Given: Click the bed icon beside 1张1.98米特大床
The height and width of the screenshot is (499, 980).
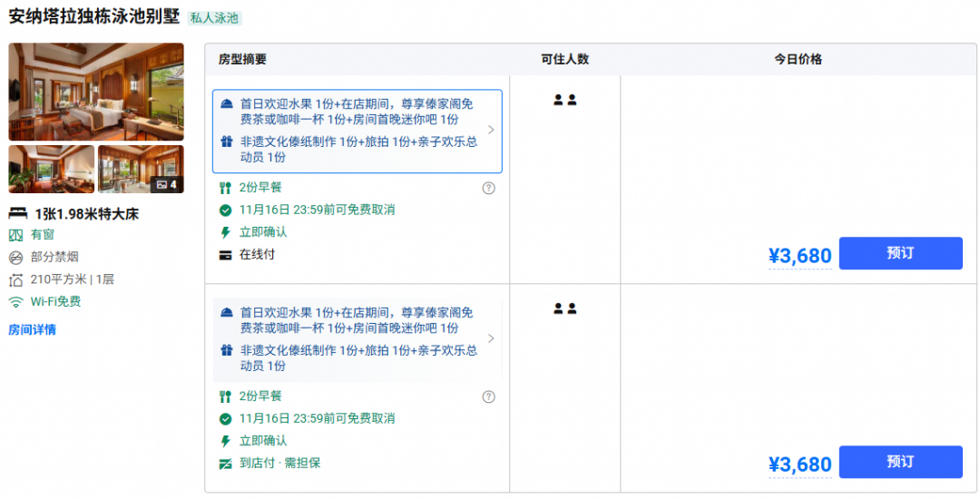Looking at the screenshot, I should pyautogui.click(x=17, y=214).
